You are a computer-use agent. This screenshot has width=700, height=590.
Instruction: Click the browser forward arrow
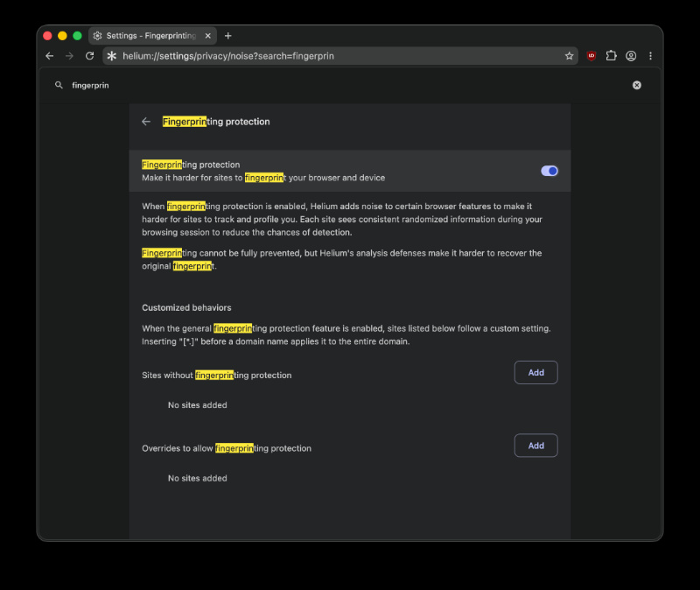(69, 56)
